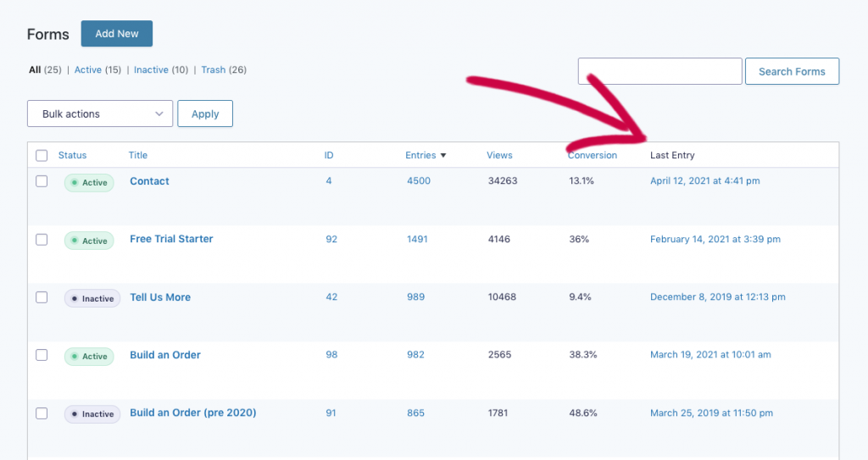The width and height of the screenshot is (868, 460).
Task: View the 865 entries link
Action: tap(415, 413)
